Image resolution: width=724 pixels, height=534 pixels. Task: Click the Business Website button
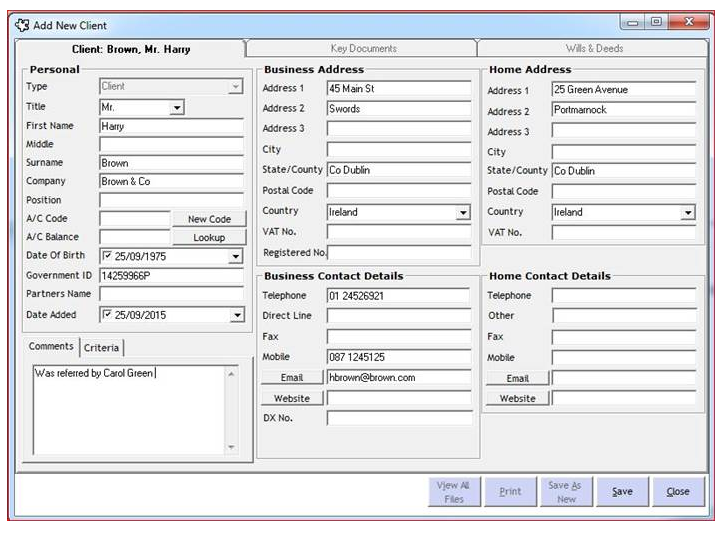click(x=292, y=398)
